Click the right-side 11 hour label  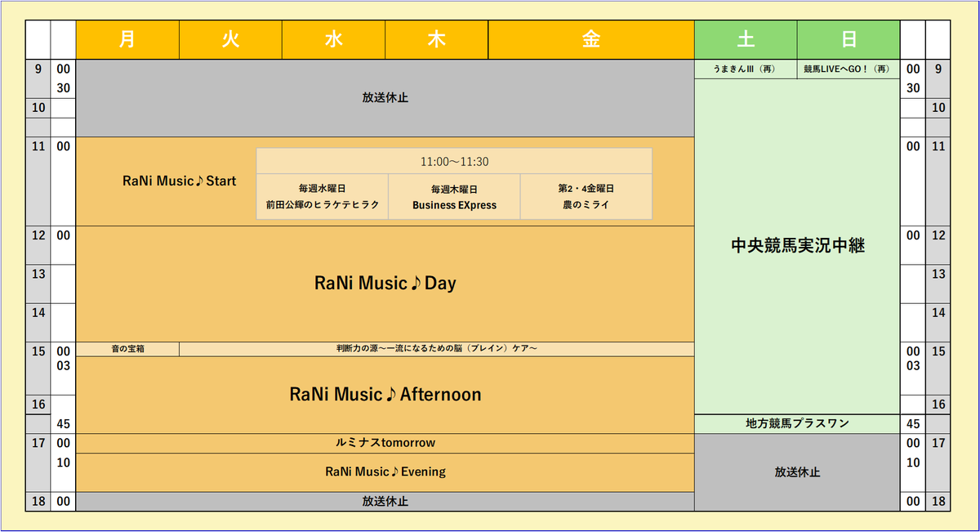938,147
